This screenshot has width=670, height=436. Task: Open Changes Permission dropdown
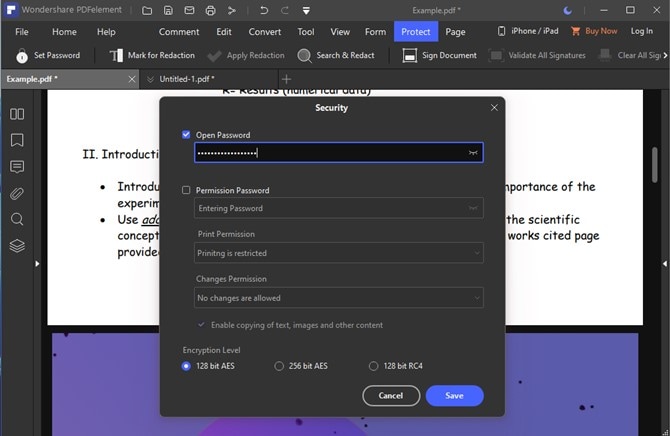click(339, 298)
